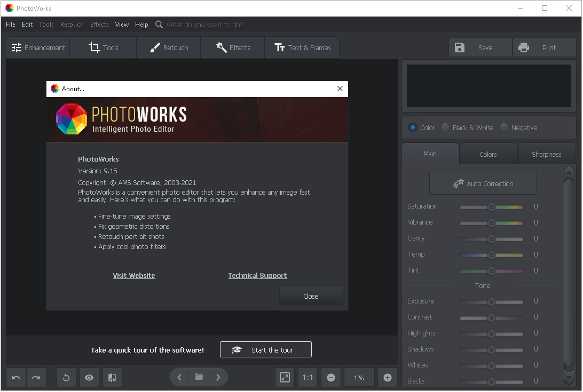Select the Color radio button
This screenshot has width=583, height=392.
(x=413, y=127)
